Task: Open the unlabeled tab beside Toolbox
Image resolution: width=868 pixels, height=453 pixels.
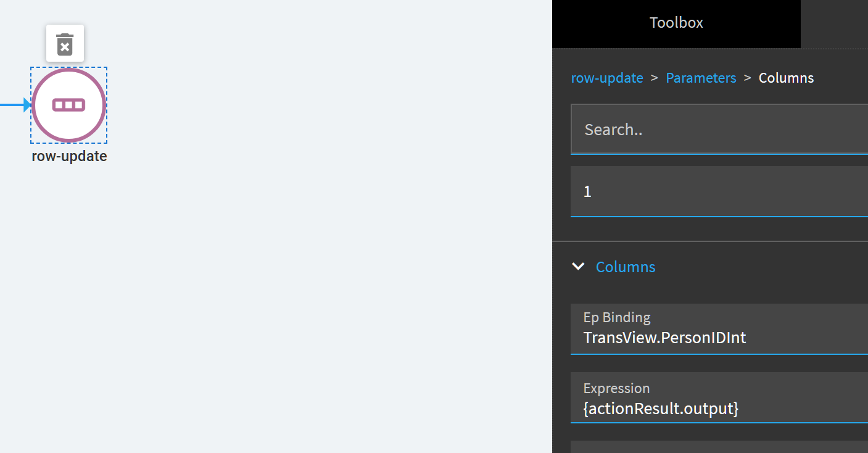Action: (834, 23)
